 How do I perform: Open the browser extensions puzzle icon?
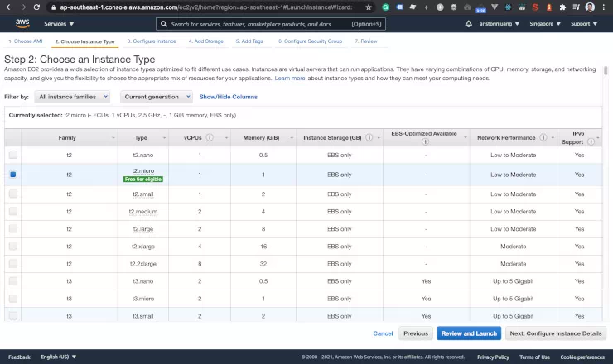pyautogui.click(x=562, y=7)
